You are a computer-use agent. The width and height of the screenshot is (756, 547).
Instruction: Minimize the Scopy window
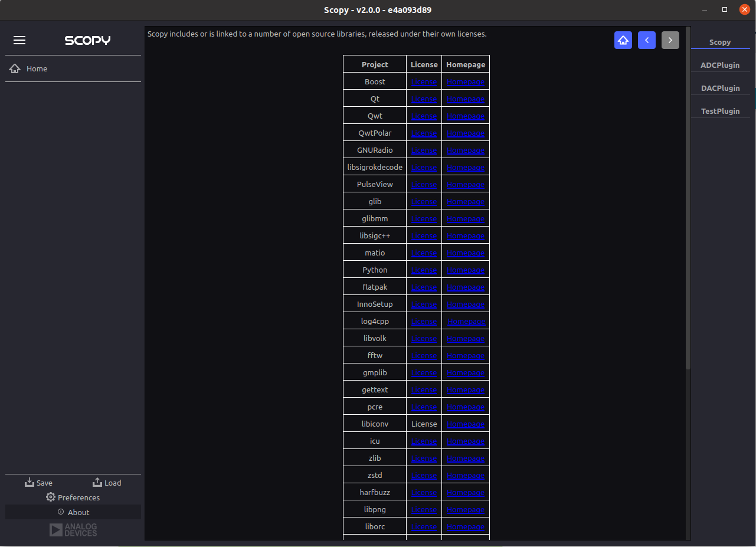705,10
